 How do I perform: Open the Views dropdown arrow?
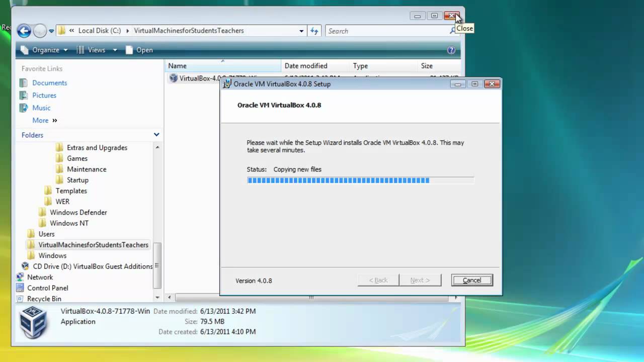tap(115, 50)
